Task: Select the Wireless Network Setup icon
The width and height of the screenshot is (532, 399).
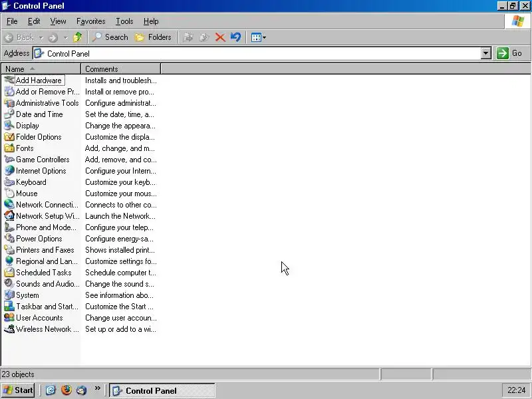Action: pos(9,329)
